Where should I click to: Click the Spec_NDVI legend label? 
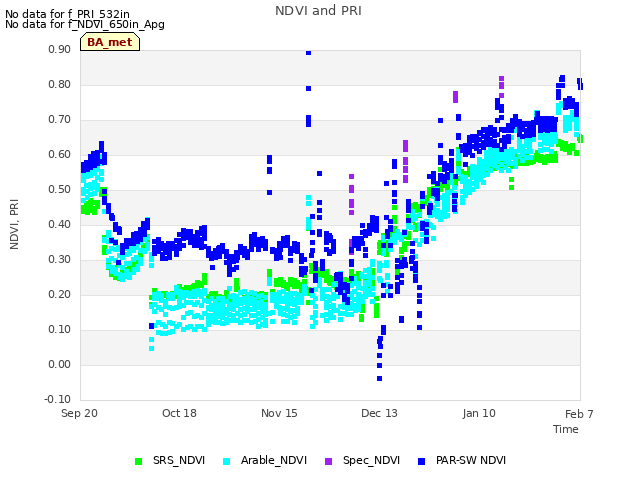[x=371, y=460]
